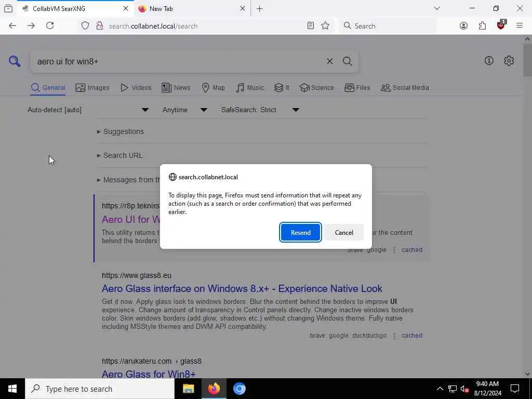Open File Explorer from the taskbar
The image size is (532, 399).
pos(188,389)
